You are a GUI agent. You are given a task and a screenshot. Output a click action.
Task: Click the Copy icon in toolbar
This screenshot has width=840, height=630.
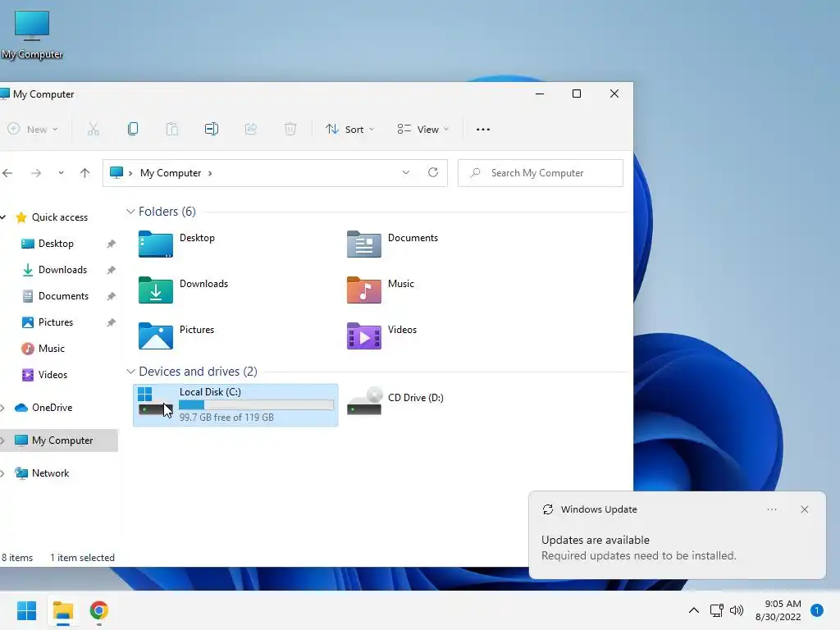[133, 129]
